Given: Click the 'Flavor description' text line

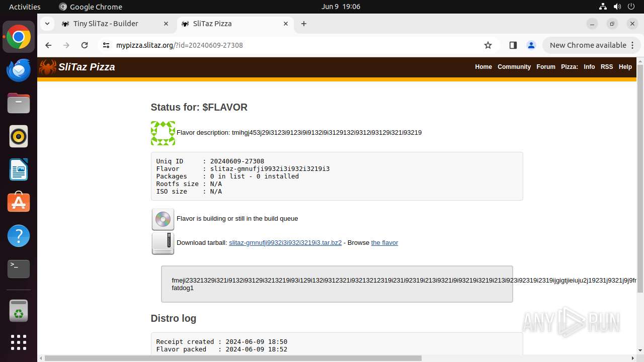Looking at the screenshot, I should click(x=299, y=133).
